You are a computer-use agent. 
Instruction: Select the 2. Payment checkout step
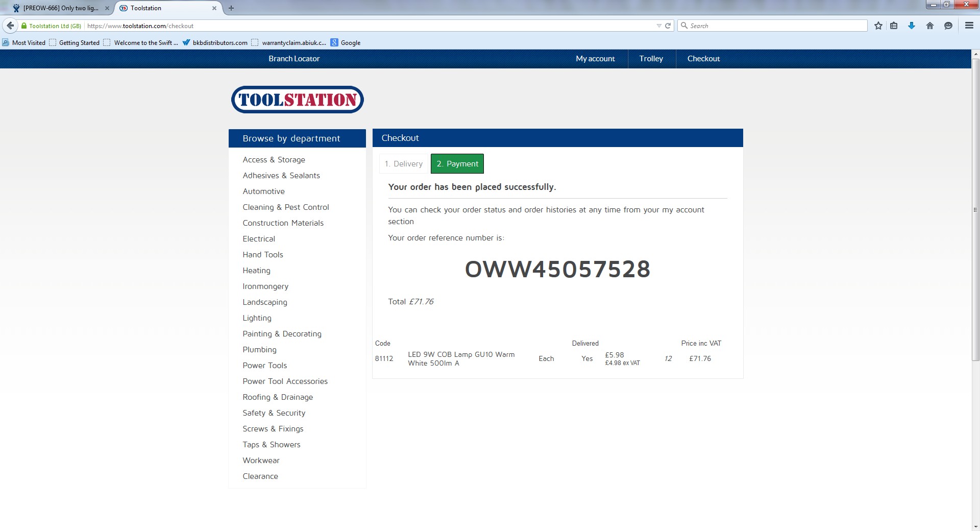457,163
